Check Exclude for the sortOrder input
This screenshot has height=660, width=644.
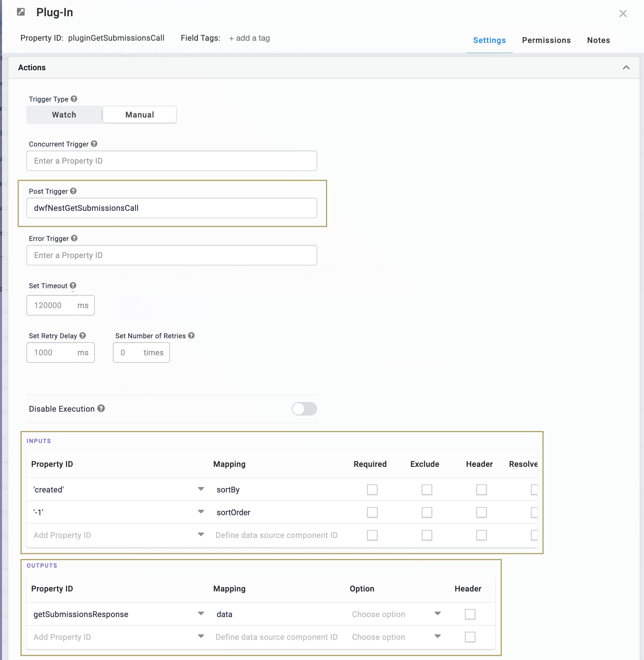pos(426,512)
